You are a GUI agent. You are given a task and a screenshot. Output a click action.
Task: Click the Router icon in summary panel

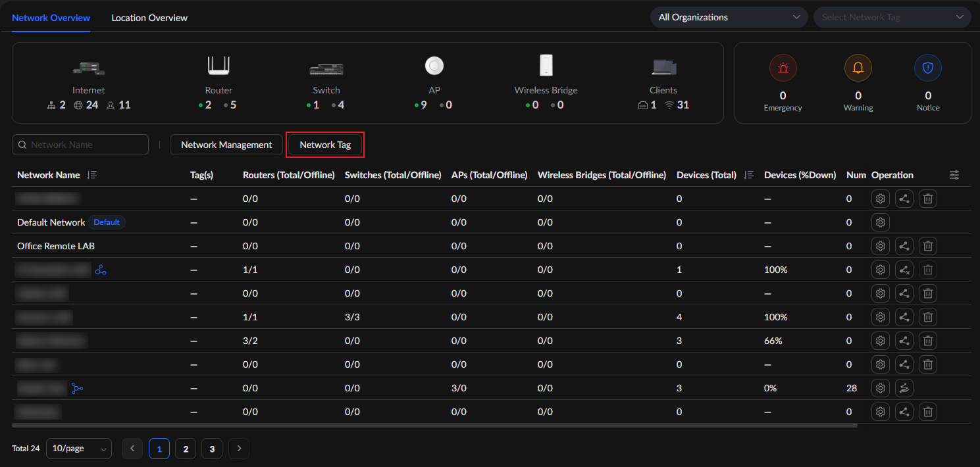coord(219,66)
